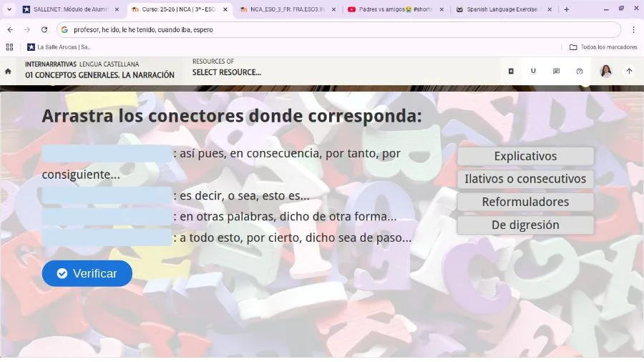
Task: Click blank box before 'así pues, en consecuencia'
Action: tap(107, 154)
